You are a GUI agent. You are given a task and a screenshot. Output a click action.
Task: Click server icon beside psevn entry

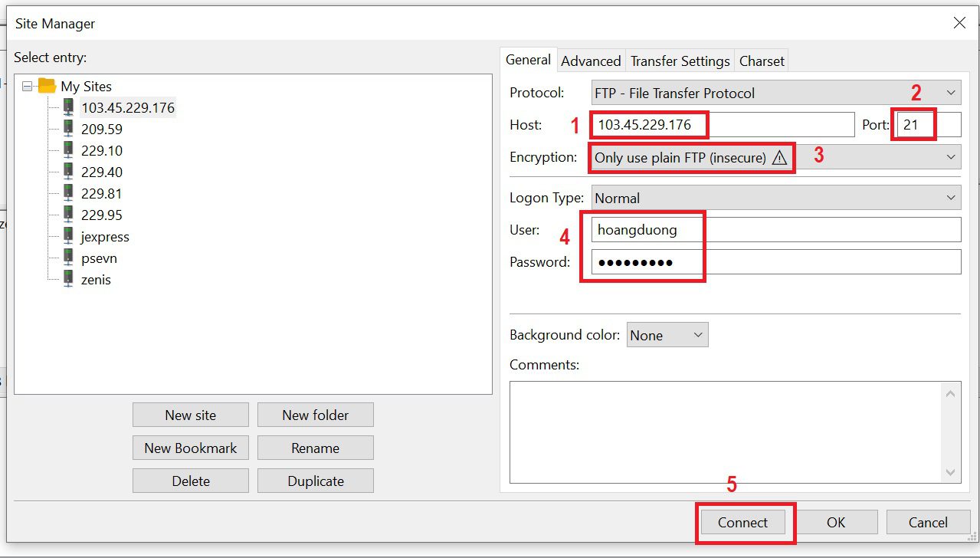[69, 258]
